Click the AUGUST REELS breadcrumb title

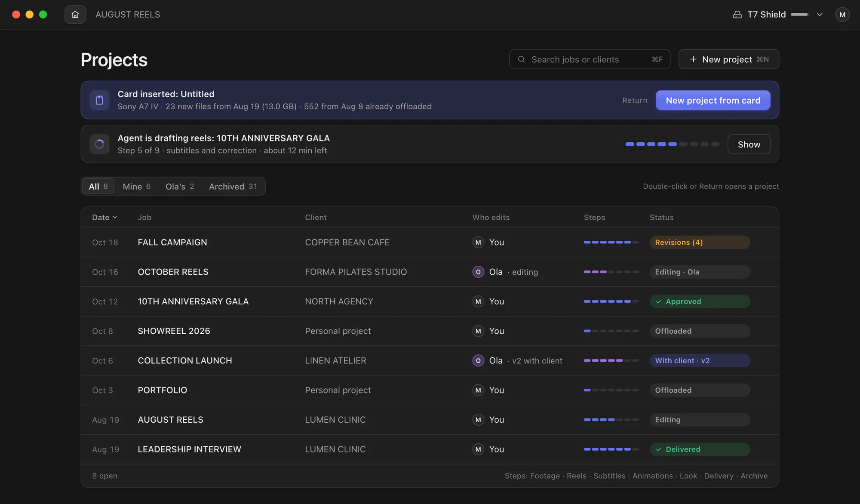(x=128, y=15)
